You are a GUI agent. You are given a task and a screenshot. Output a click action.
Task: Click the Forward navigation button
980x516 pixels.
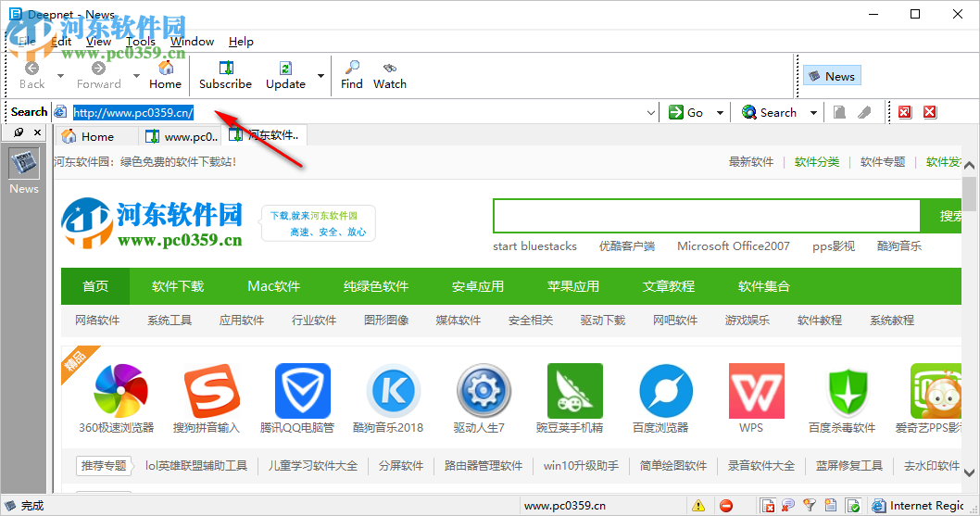tap(99, 75)
